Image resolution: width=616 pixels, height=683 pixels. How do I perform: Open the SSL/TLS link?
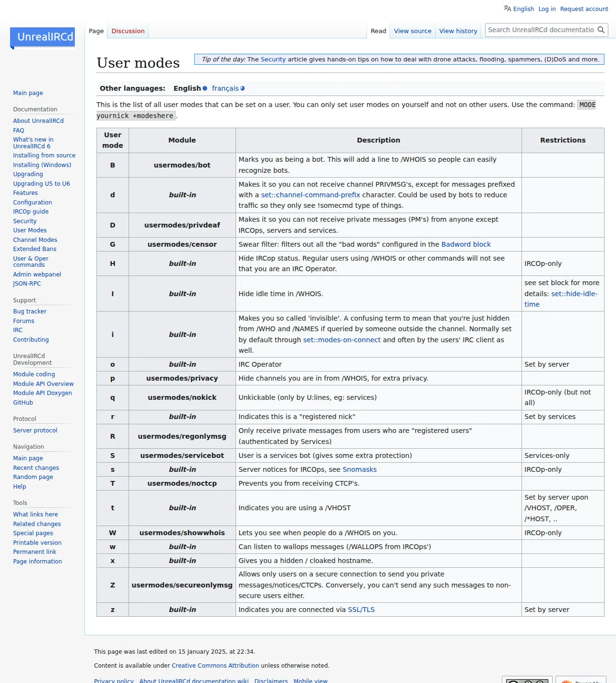[x=361, y=610]
